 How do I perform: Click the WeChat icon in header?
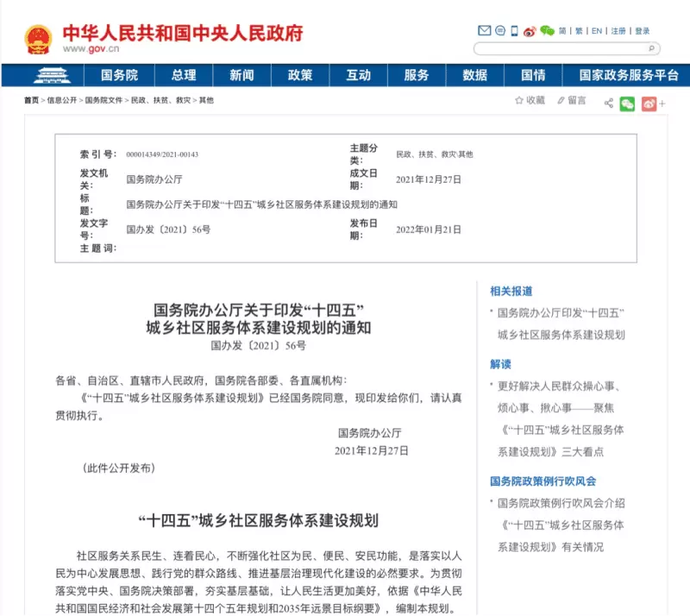(x=547, y=31)
